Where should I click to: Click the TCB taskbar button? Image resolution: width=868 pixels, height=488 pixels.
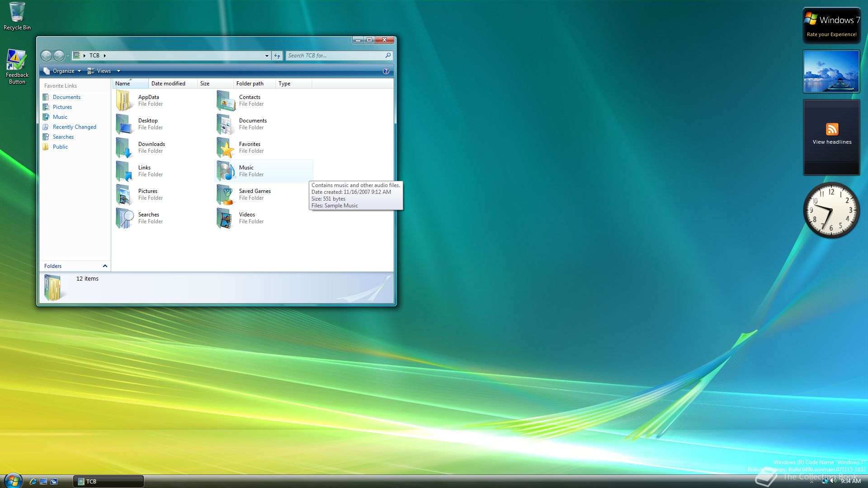(x=108, y=481)
